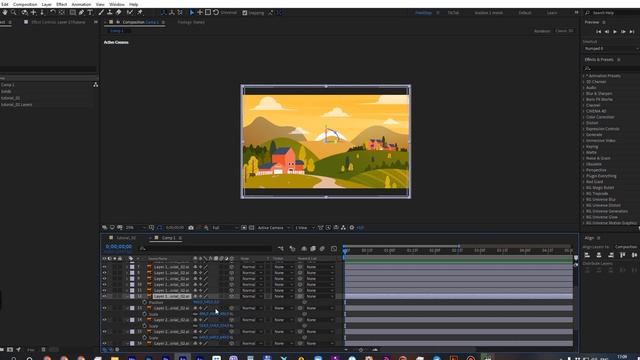Viewport: 640px width, 360px height.
Task: Switch to the Default workspace
Action: coord(525,13)
